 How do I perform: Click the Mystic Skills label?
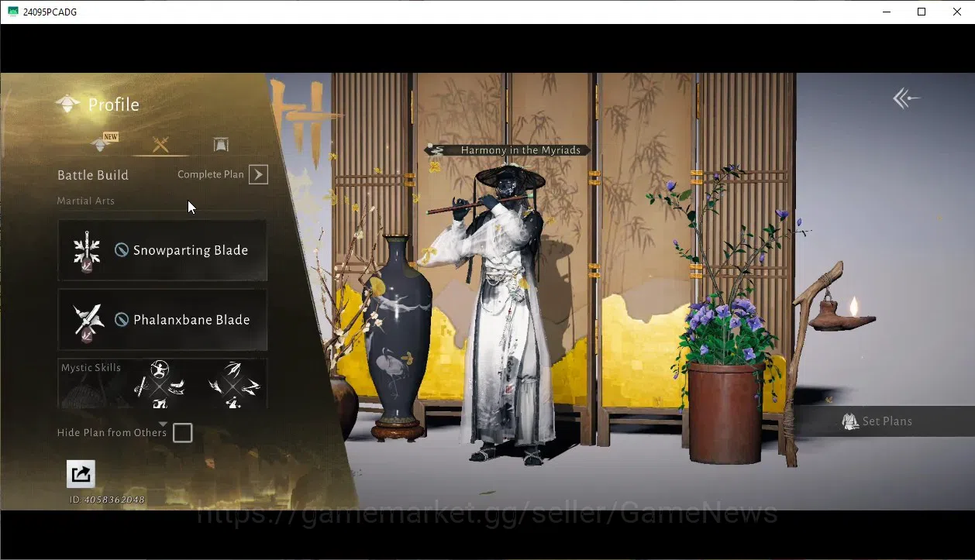coord(91,368)
